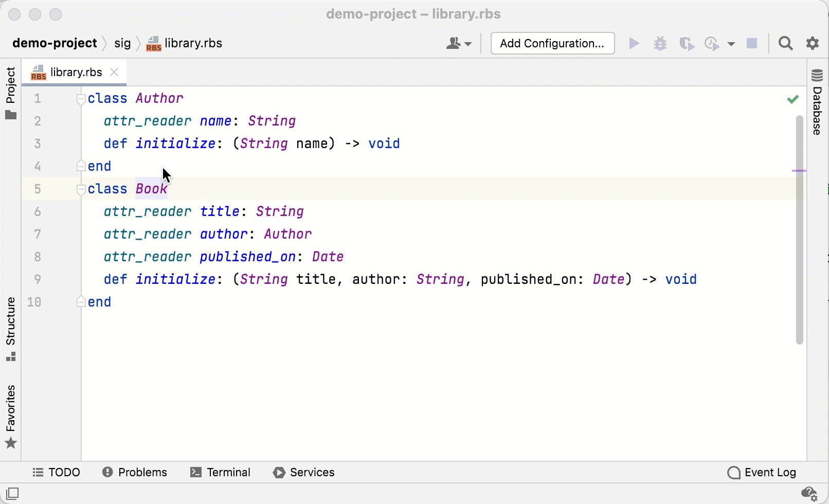
Task: Click the Add Configuration button
Action: coord(552,43)
